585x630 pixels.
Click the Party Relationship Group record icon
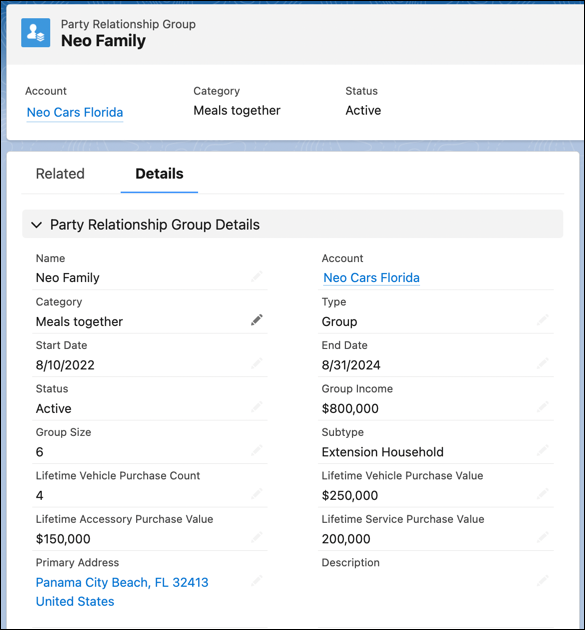pos(36,33)
